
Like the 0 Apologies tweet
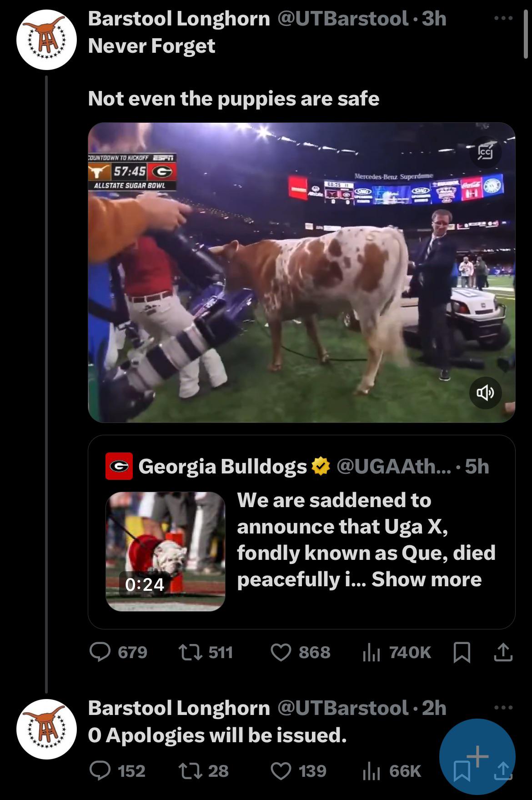pyautogui.click(x=281, y=771)
